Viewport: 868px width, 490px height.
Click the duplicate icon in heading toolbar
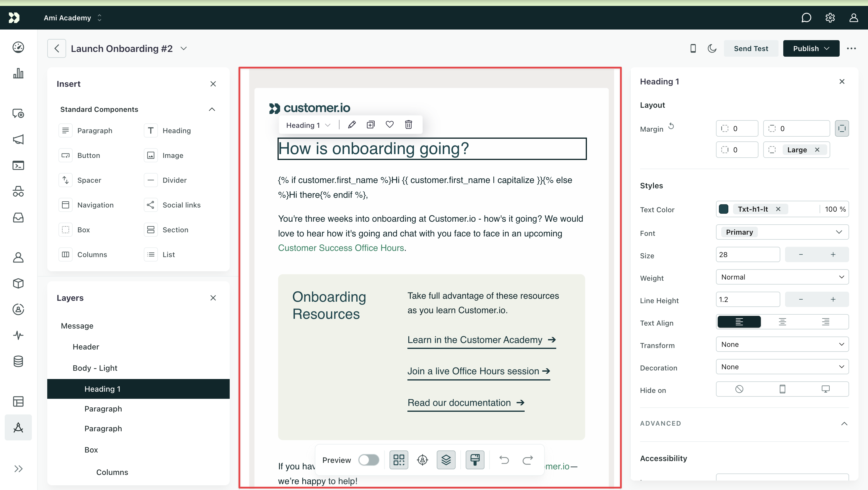point(371,125)
